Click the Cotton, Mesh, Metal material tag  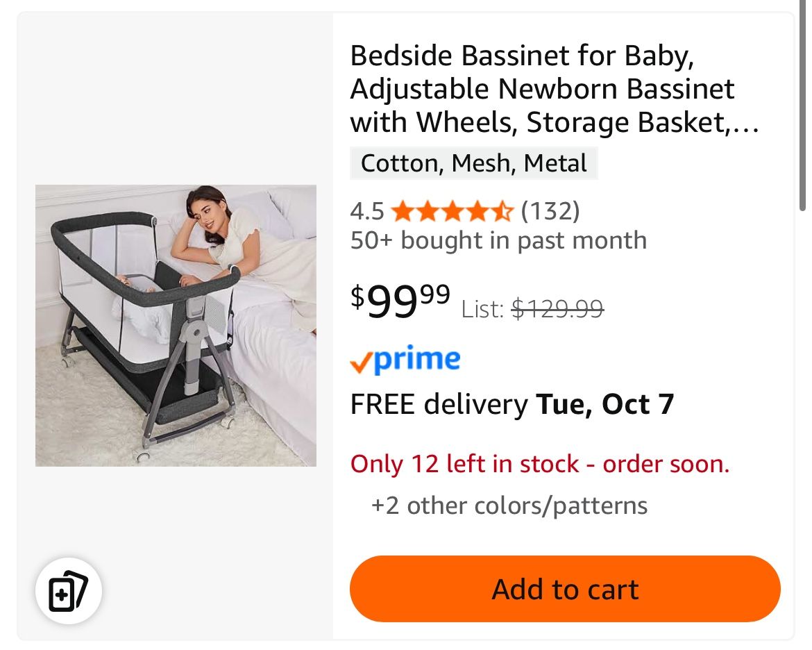(x=473, y=163)
